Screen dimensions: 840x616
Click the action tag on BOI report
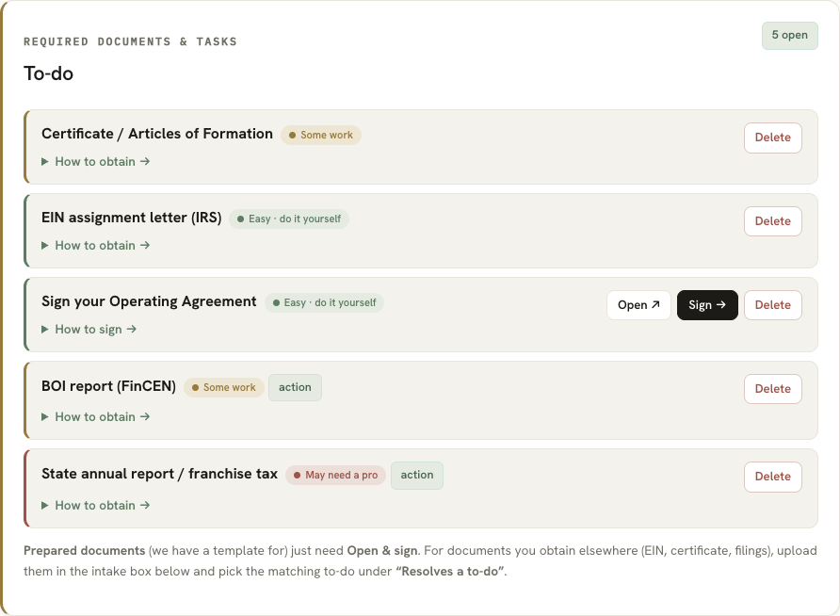[x=295, y=387]
